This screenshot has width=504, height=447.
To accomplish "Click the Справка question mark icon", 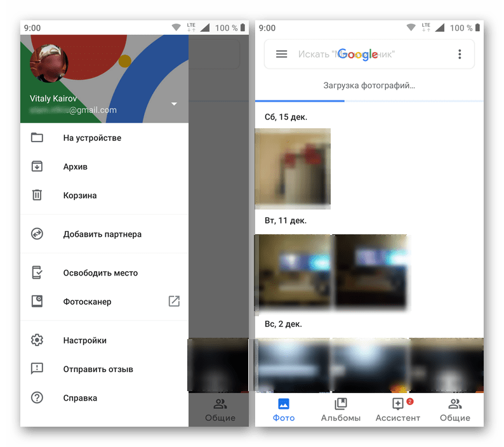I will tap(37, 398).
